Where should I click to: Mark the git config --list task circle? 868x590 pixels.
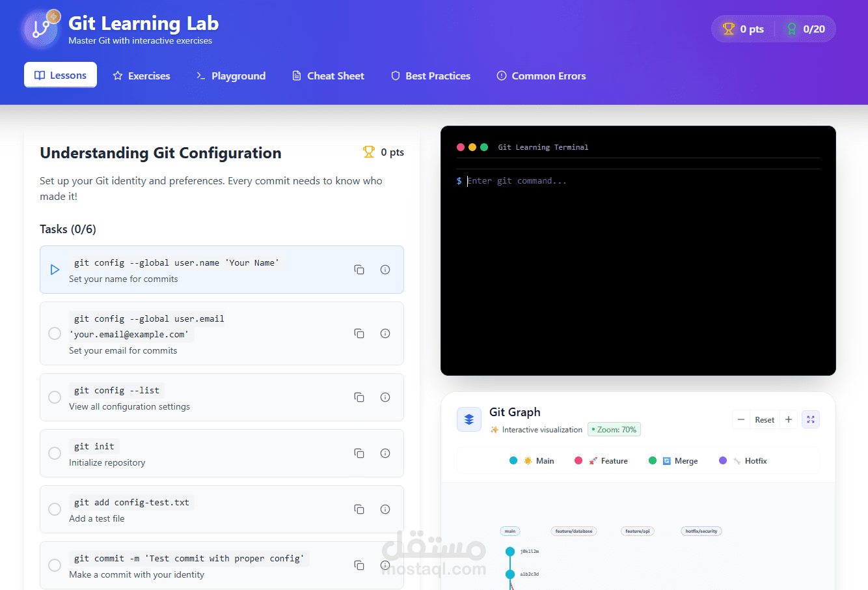(x=55, y=397)
